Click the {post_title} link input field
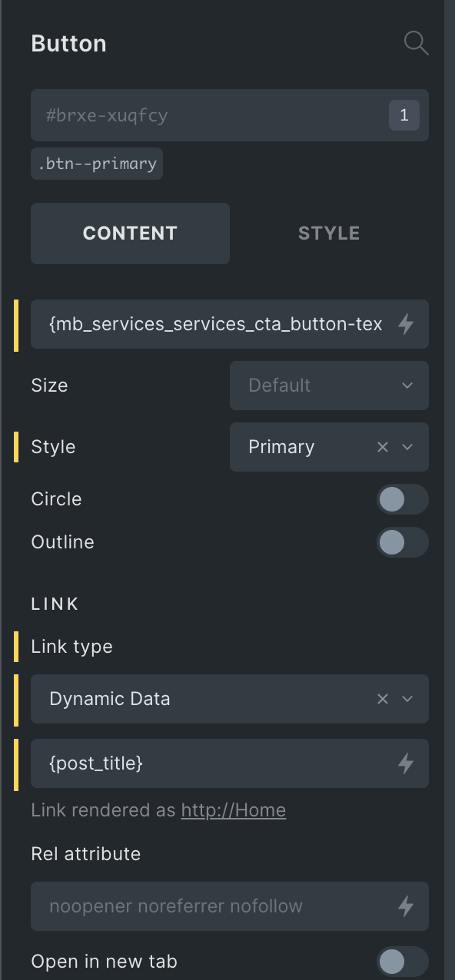This screenshot has height=980, width=455. coord(230,763)
